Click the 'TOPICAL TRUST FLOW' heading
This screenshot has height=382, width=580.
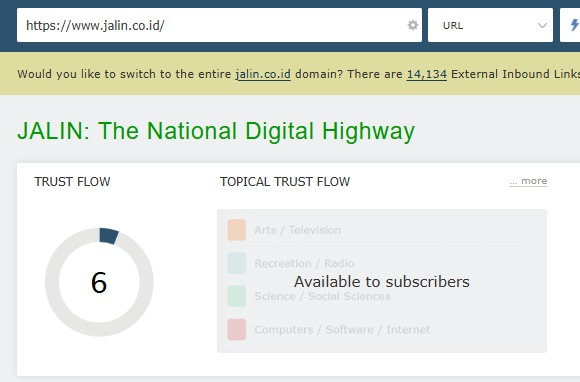(285, 182)
